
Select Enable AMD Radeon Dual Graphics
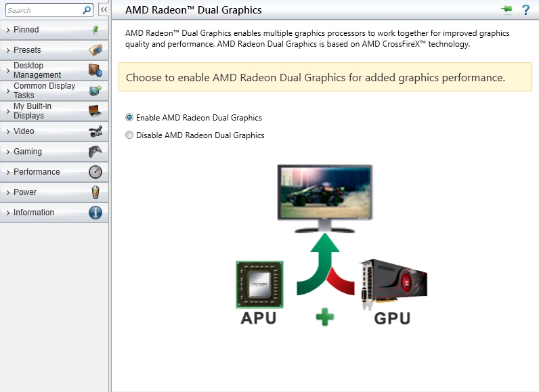pyautogui.click(x=129, y=118)
